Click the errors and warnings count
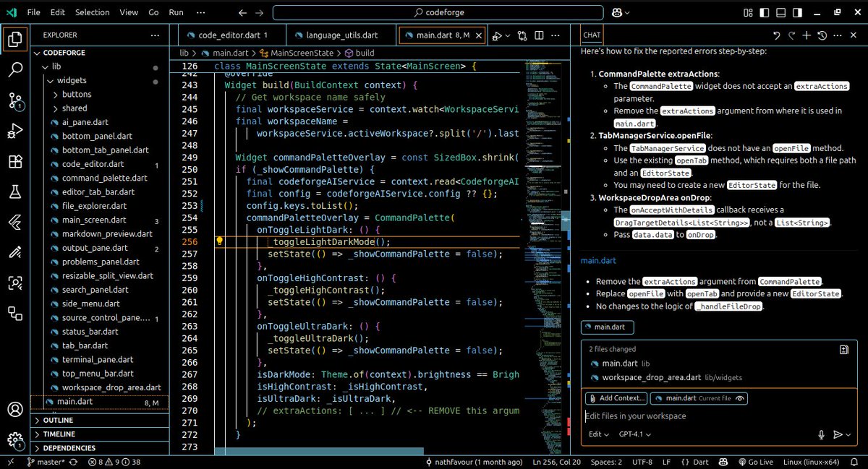The height and width of the screenshot is (469, 868). [114, 462]
